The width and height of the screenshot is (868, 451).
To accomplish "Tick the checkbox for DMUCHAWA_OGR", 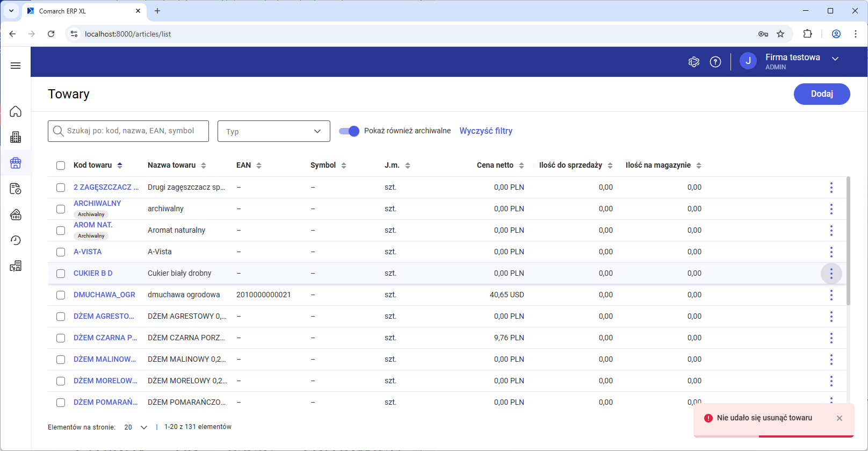I will (61, 295).
